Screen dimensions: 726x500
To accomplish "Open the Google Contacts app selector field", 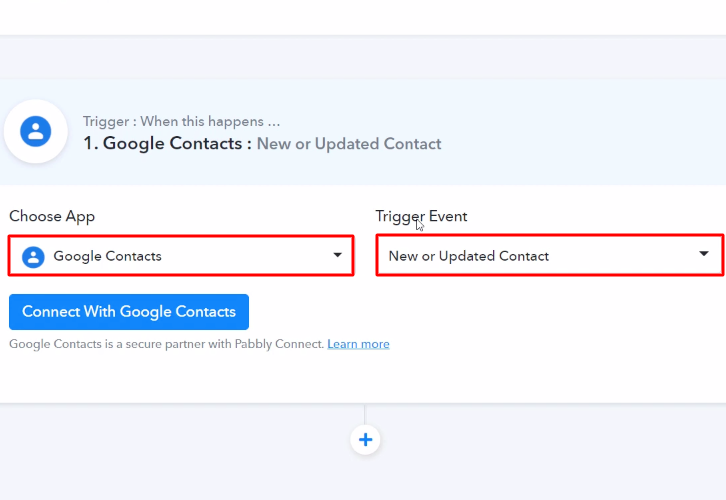I will [181, 256].
